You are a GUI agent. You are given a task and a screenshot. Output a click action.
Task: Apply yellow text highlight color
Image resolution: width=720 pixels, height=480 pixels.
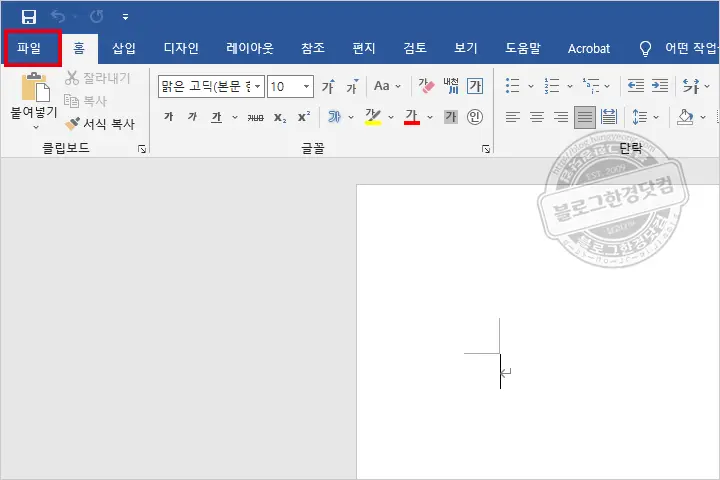pyautogui.click(x=373, y=117)
